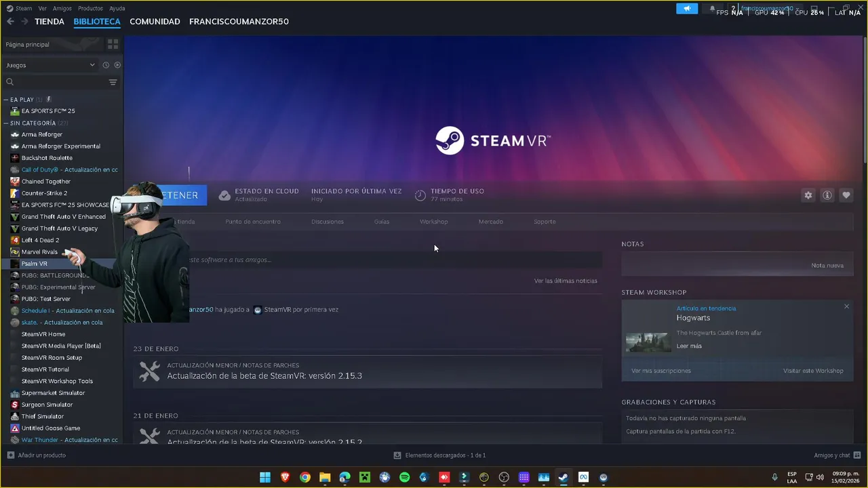Open the Guías tab
Viewport: 868px width, 488px height.
pyautogui.click(x=382, y=222)
